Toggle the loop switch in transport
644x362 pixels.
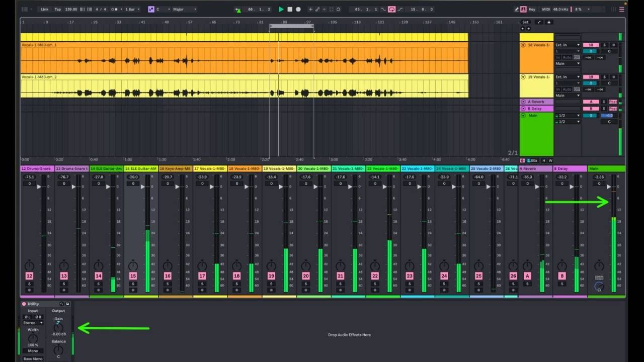click(391, 9)
